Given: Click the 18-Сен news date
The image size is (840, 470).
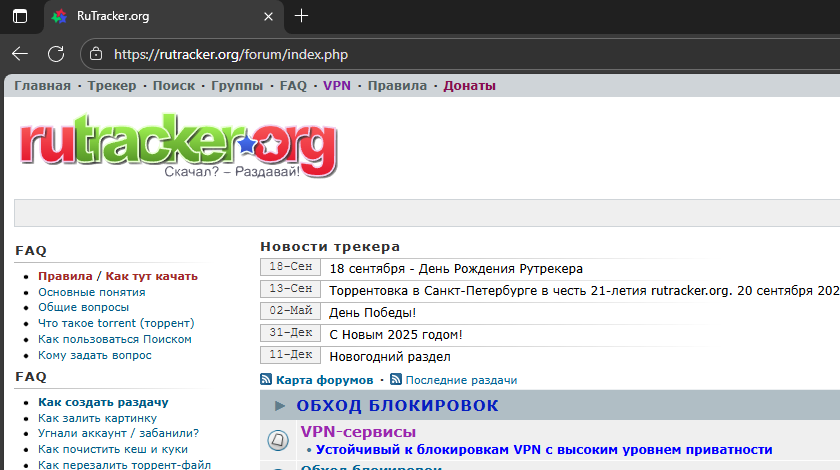Looking at the screenshot, I should 290,267.
